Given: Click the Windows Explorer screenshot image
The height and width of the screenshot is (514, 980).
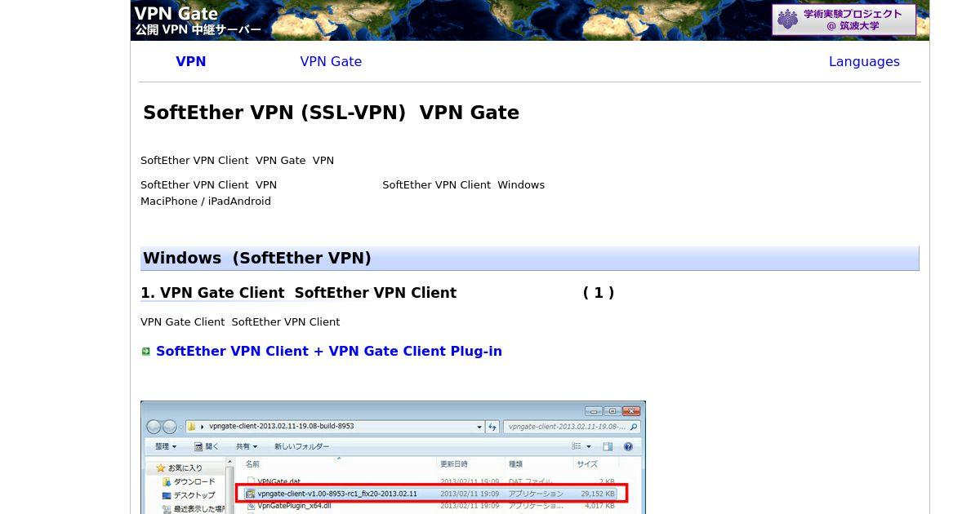Looking at the screenshot, I should tap(393, 457).
